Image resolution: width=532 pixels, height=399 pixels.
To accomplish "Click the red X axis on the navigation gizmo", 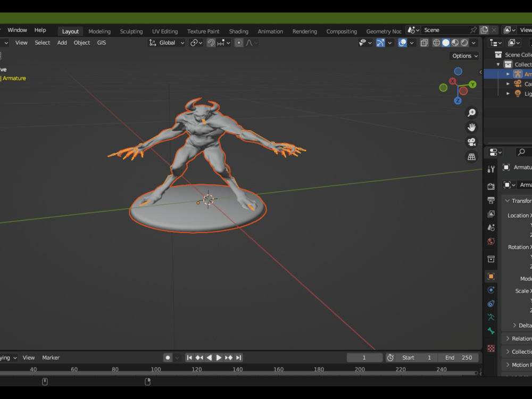I will coord(453,81).
